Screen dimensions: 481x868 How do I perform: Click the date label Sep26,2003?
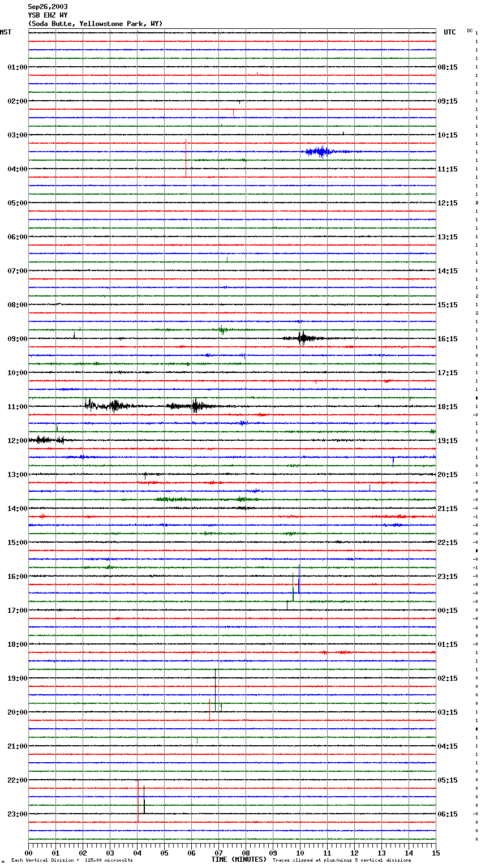click(48, 7)
